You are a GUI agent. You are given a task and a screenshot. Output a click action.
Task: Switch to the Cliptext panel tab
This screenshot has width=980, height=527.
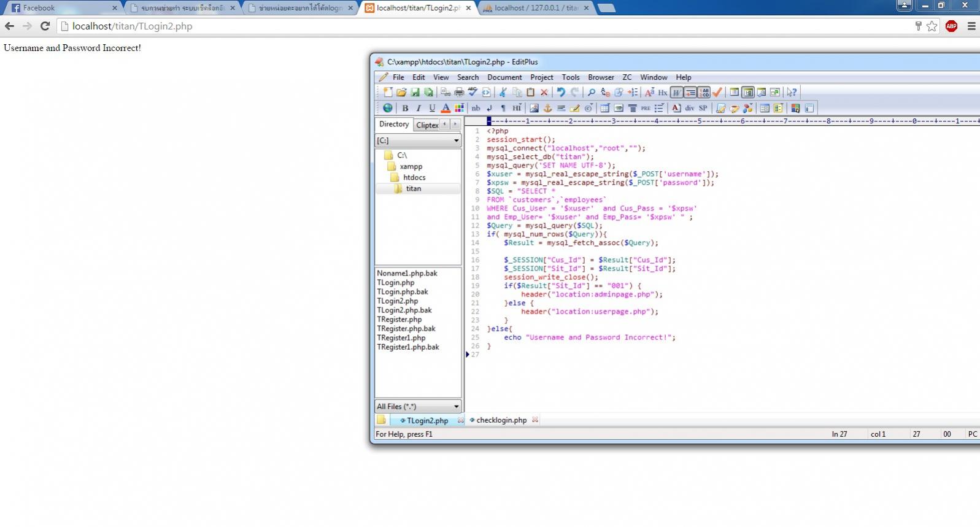(x=426, y=125)
